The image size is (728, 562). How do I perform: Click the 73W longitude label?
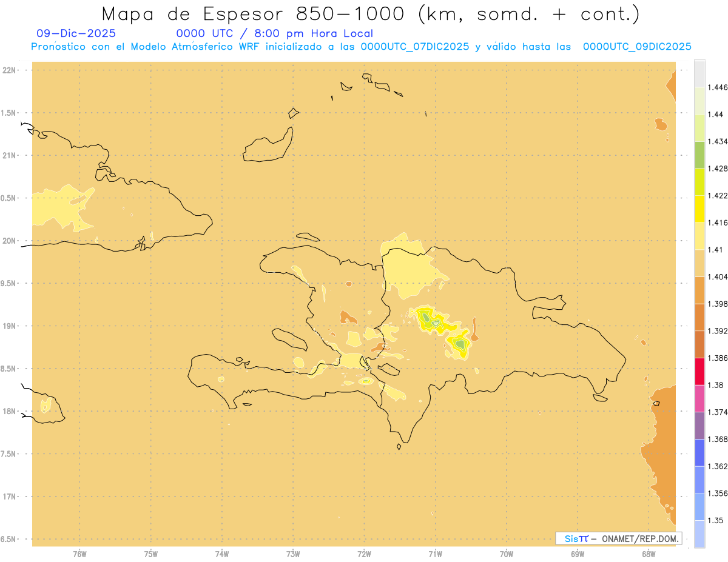pyautogui.click(x=293, y=554)
